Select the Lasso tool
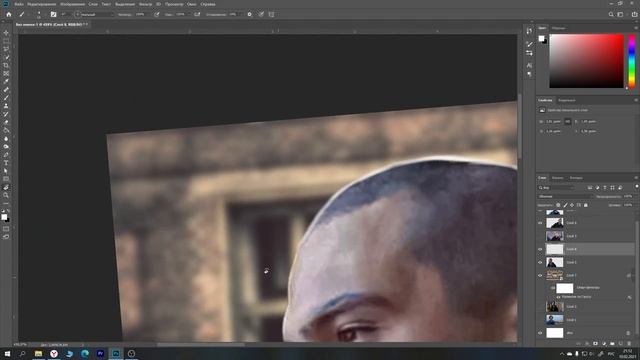 coord(6,49)
